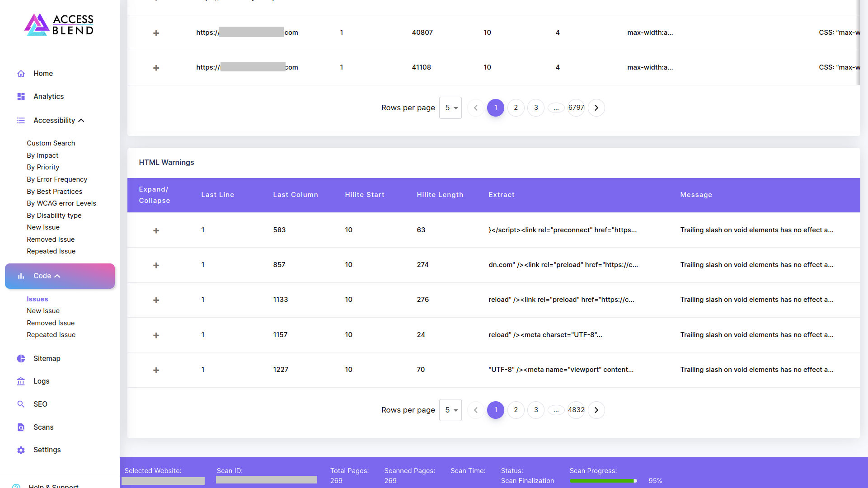Click the Accessibility list icon

tap(21, 121)
